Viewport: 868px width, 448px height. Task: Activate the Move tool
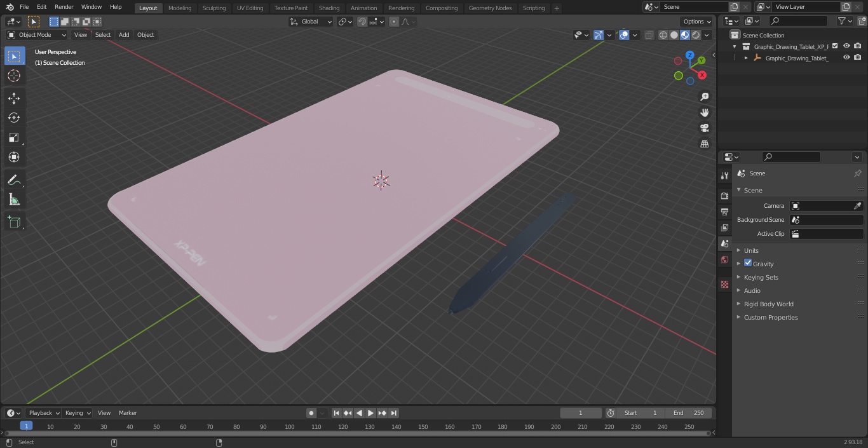coord(14,98)
